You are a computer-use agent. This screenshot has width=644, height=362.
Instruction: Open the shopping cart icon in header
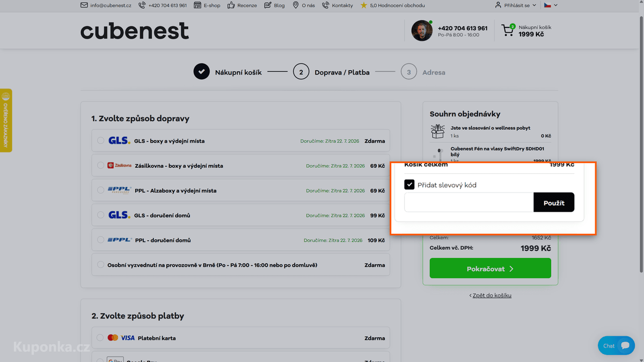click(508, 30)
